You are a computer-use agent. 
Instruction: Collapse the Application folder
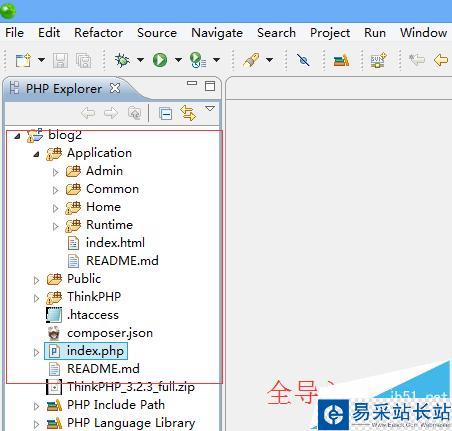coord(37,154)
